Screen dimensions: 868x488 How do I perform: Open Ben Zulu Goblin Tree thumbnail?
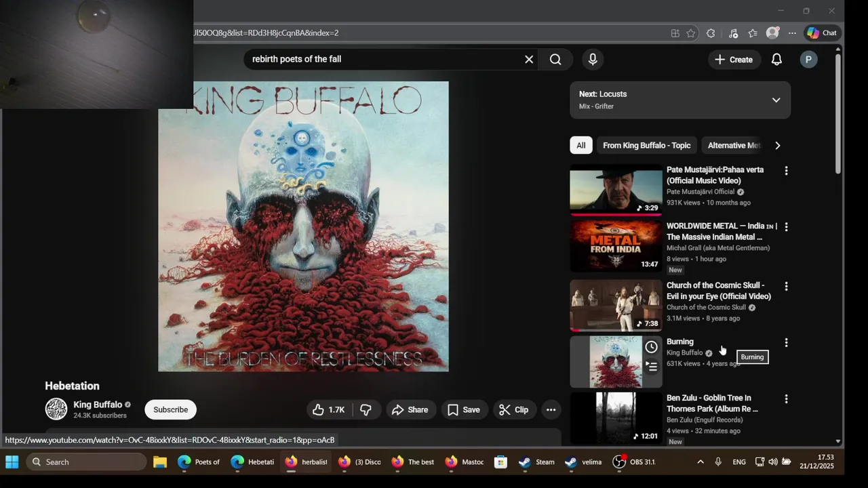tap(616, 418)
